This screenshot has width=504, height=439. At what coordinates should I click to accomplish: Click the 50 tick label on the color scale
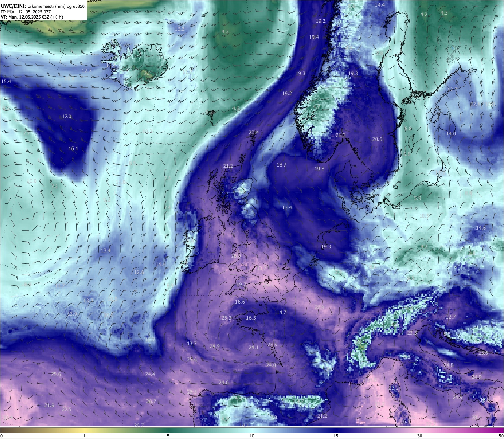(501, 436)
